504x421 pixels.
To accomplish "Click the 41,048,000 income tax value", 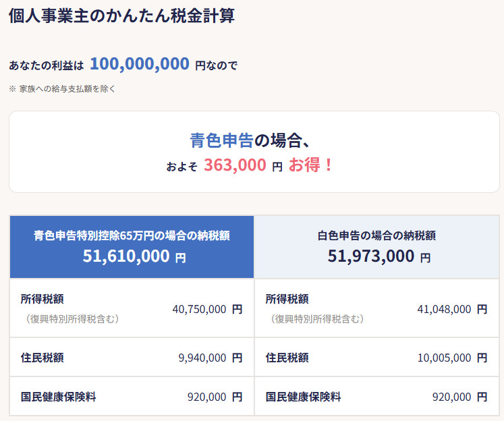I will click(x=444, y=309).
